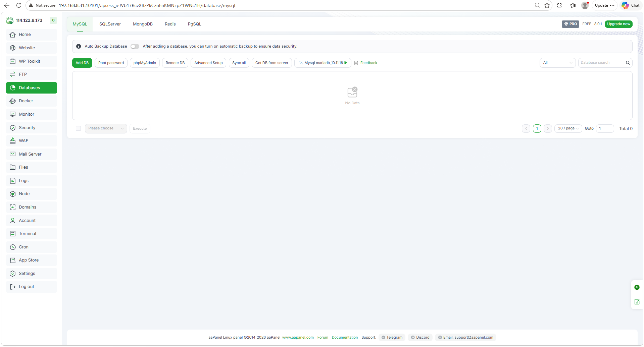Enable the Auto Backup Database toggle
The width and height of the screenshot is (644, 347).
point(135,47)
